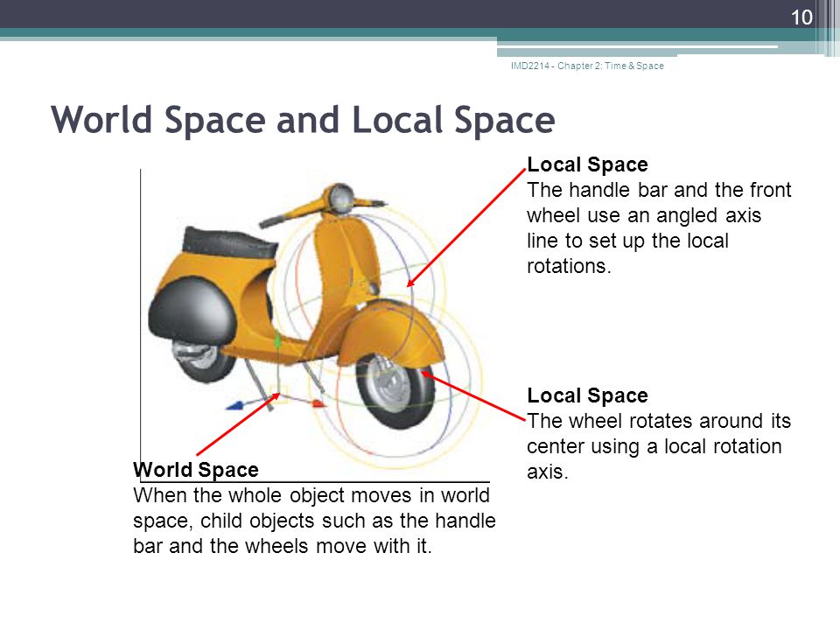Screen dimensions: 840x630
Task: Click the line "wheel use an angled axis"
Action: (644, 215)
